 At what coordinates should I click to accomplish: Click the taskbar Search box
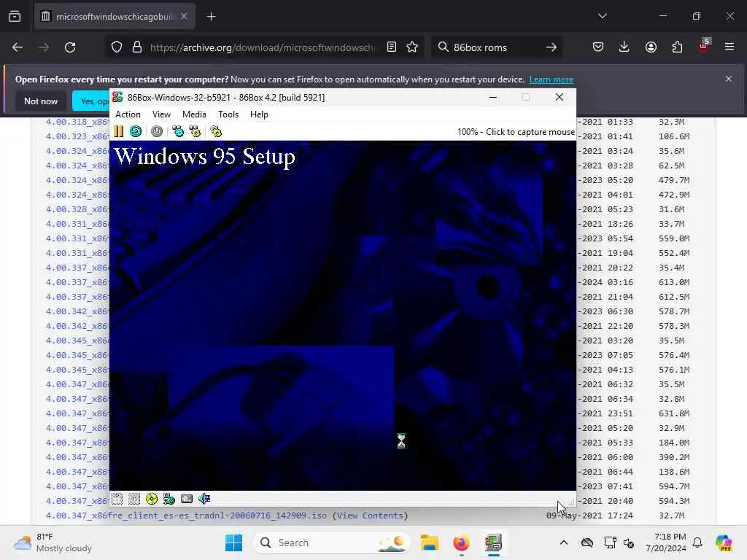[x=333, y=542]
